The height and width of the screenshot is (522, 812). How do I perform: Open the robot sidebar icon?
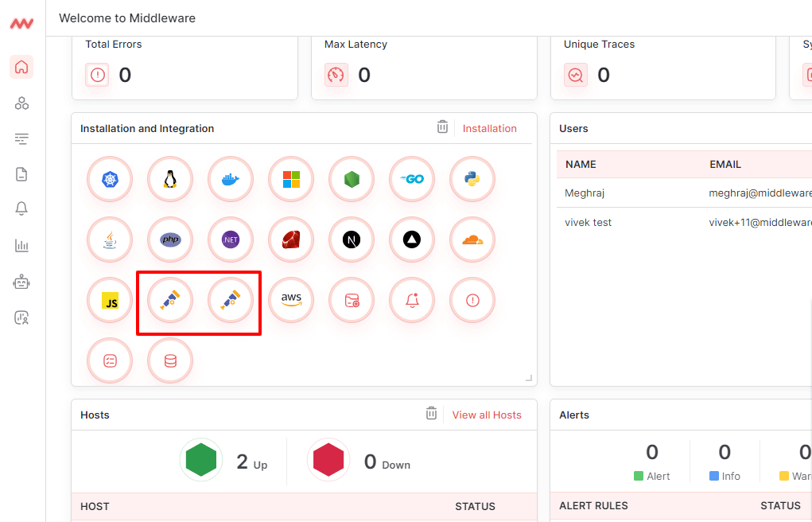(x=21, y=282)
